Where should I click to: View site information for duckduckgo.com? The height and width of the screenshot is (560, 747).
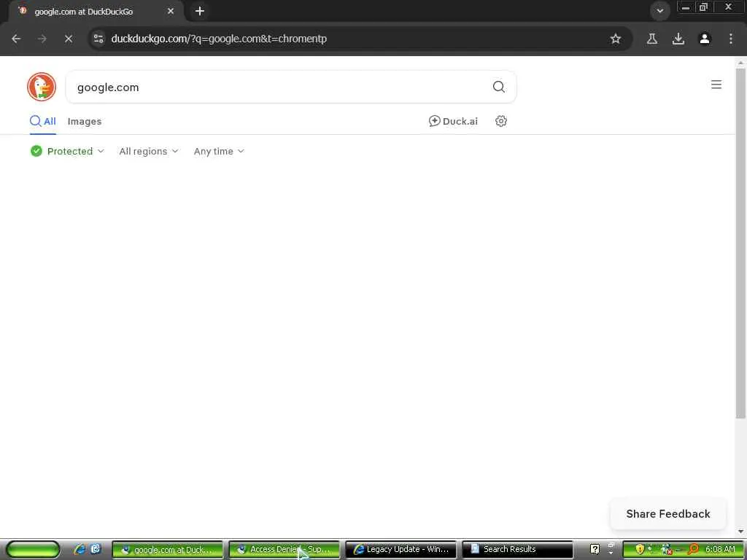98,39
